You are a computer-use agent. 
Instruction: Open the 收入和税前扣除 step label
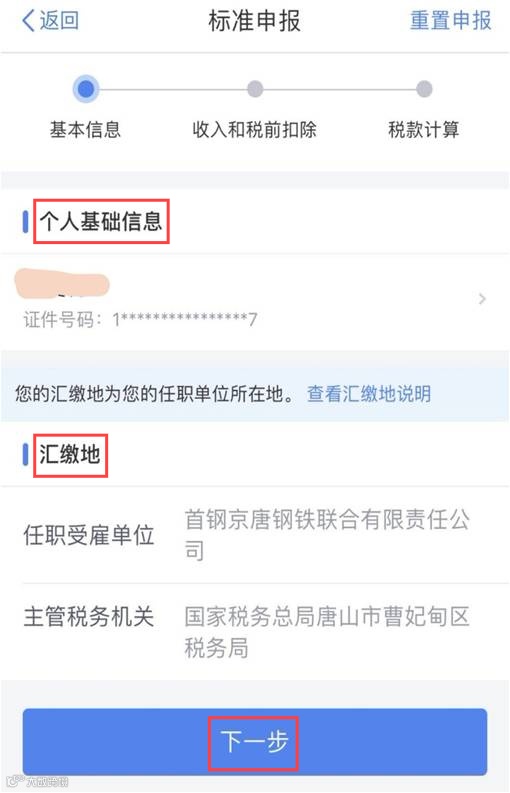[254, 130]
